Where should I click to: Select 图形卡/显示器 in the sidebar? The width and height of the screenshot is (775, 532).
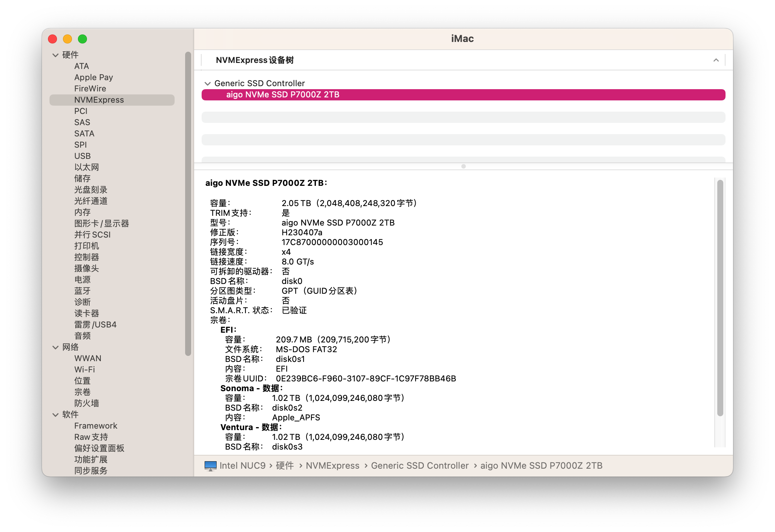pyautogui.click(x=102, y=224)
